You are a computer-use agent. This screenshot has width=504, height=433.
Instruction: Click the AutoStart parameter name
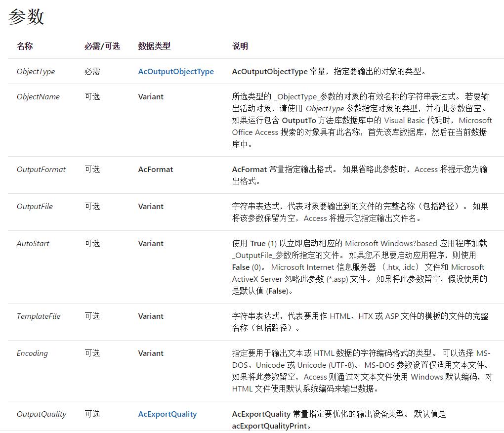pyautogui.click(x=32, y=243)
